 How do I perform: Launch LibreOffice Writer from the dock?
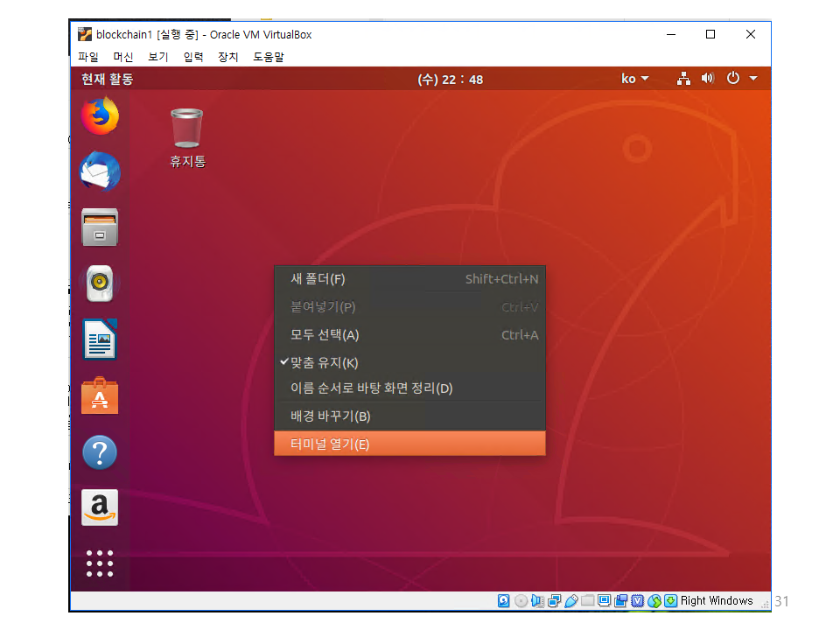click(100, 339)
